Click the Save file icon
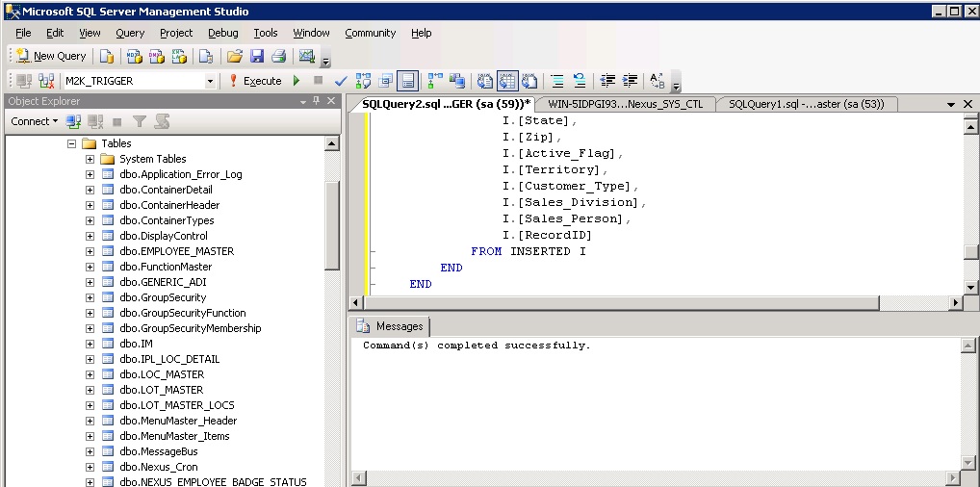980x487 pixels. pyautogui.click(x=257, y=57)
